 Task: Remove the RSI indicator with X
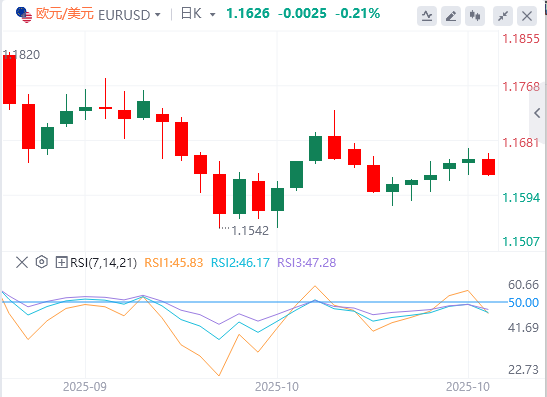[22, 262]
